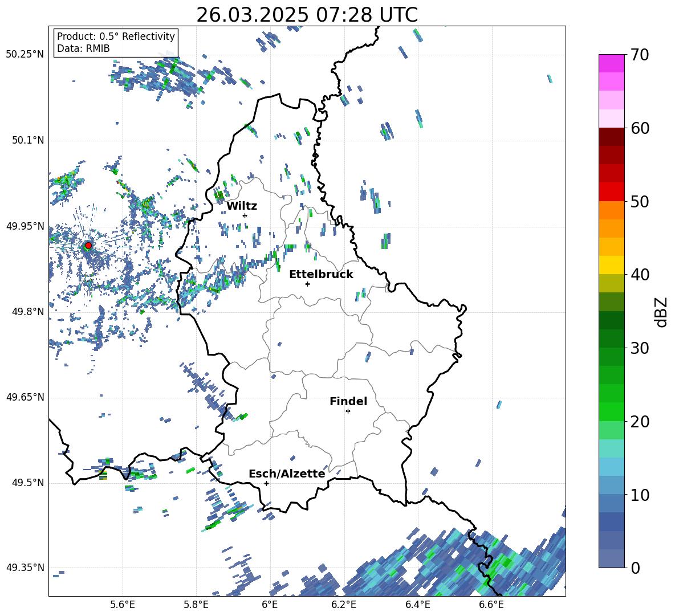The width and height of the screenshot is (675, 616).
Task: Click the Wiltz station cross marker
Action: pyautogui.click(x=245, y=215)
